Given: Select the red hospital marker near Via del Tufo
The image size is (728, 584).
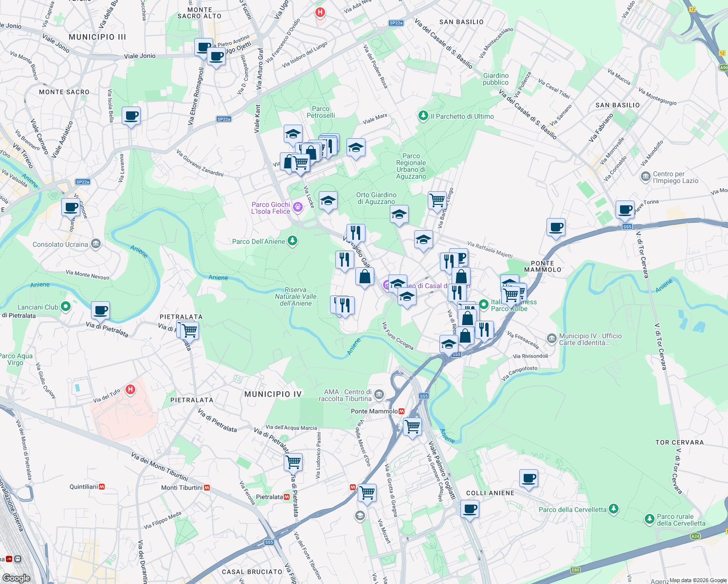Looking at the screenshot, I should tap(129, 390).
